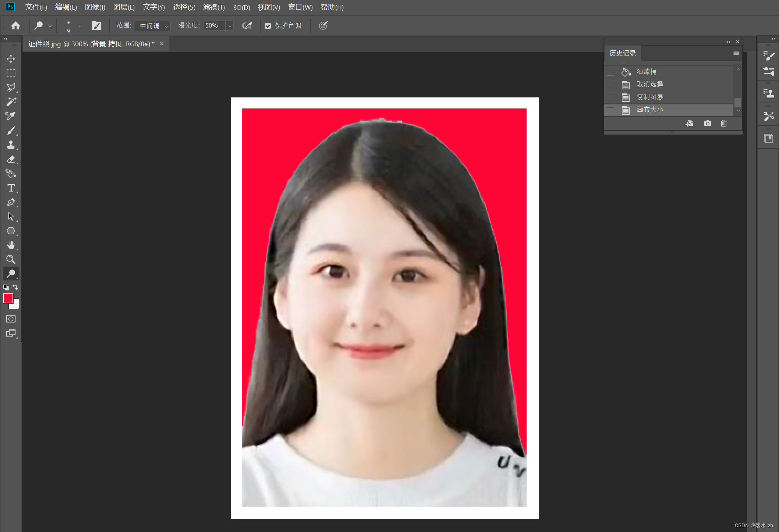Screen dimensions: 779x532
Task: Create new snapshot camera icon
Action: [x=707, y=124]
